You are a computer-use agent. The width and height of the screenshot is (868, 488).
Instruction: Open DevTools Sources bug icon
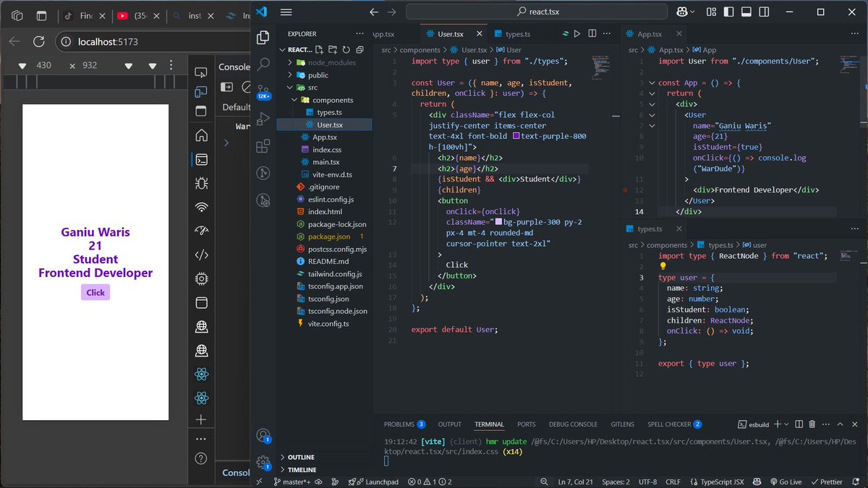coord(201,184)
